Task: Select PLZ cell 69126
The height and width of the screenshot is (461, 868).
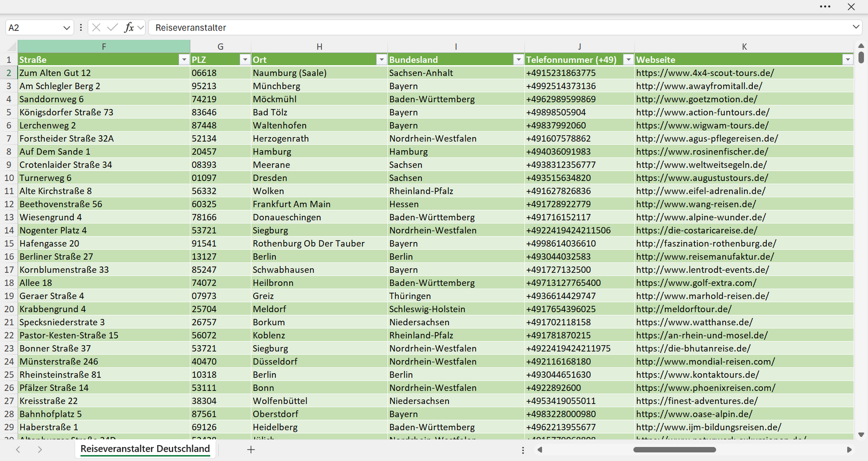Action: pos(220,427)
